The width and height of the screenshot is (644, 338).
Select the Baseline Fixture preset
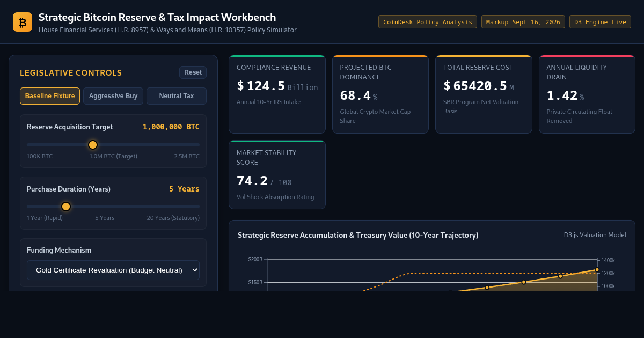[x=50, y=96]
